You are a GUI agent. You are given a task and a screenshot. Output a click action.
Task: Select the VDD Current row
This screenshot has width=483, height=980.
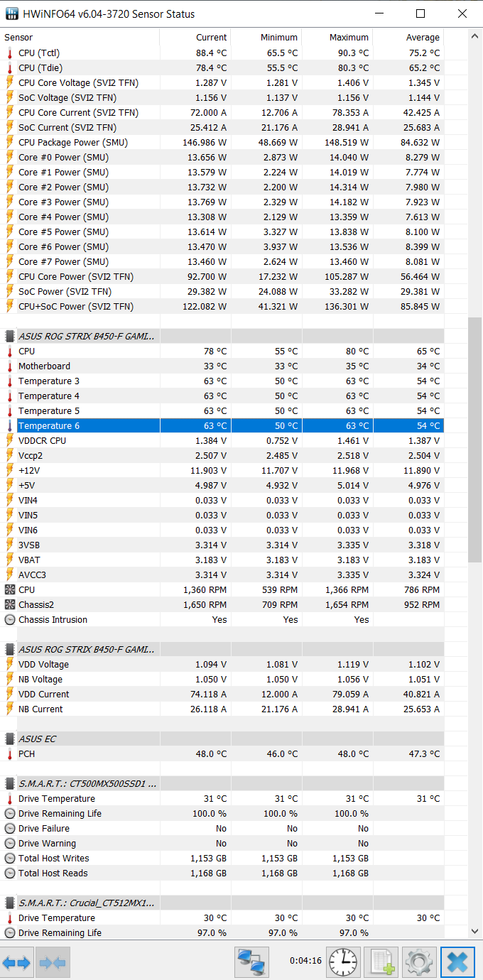[222, 694]
